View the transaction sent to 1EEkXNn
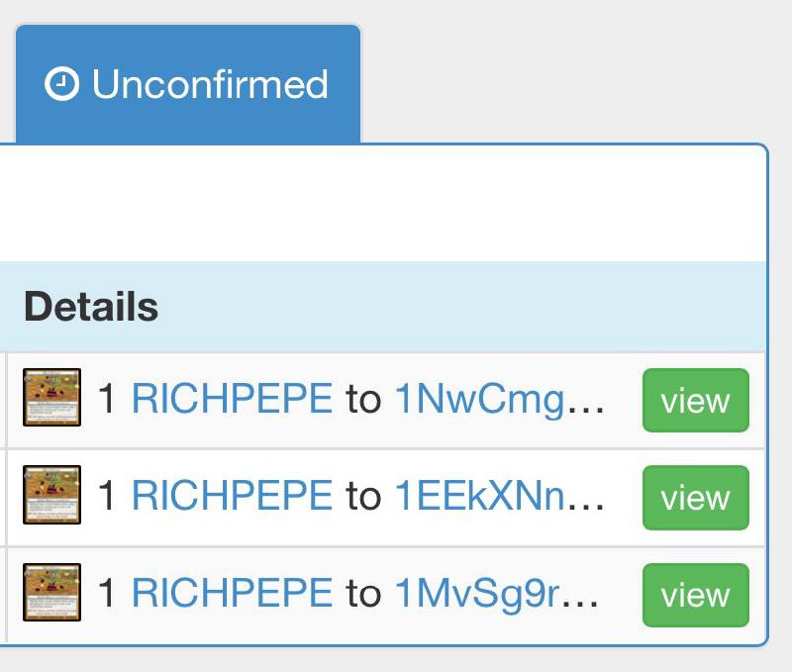This screenshot has height=672, width=792. click(696, 498)
